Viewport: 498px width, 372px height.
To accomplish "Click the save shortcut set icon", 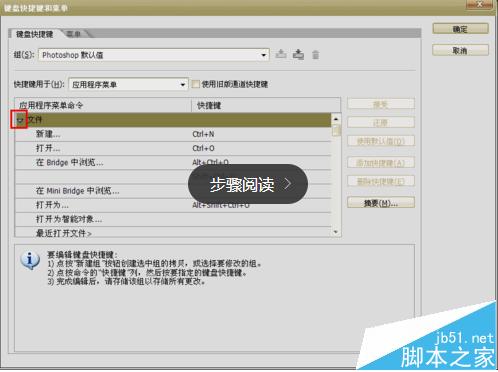I will [x=281, y=54].
